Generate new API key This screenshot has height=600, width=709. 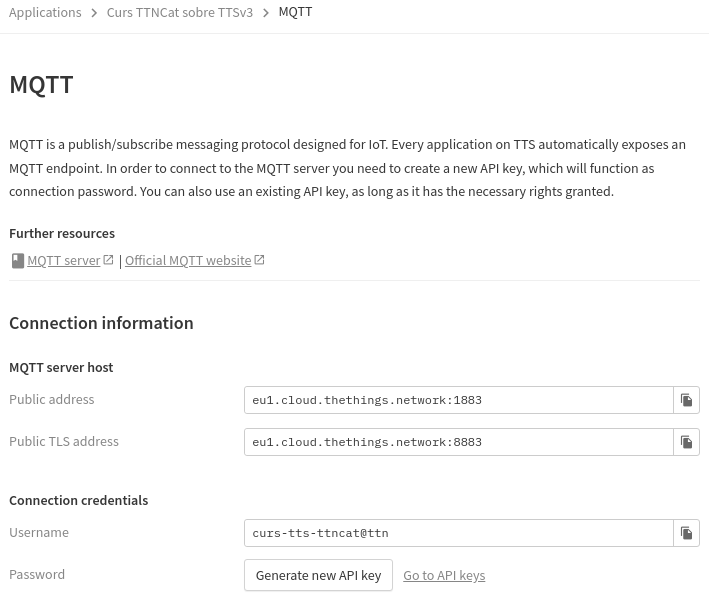pos(318,575)
